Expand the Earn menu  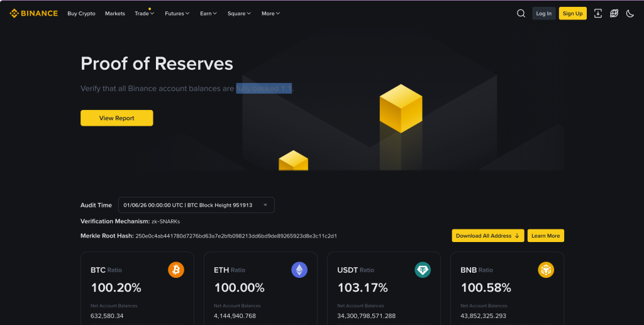pyautogui.click(x=208, y=14)
